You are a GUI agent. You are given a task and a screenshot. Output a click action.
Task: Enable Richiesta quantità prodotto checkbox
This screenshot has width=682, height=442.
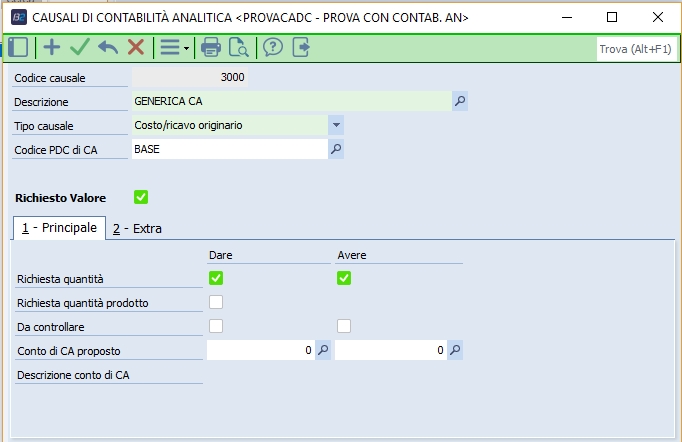[216, 302]
